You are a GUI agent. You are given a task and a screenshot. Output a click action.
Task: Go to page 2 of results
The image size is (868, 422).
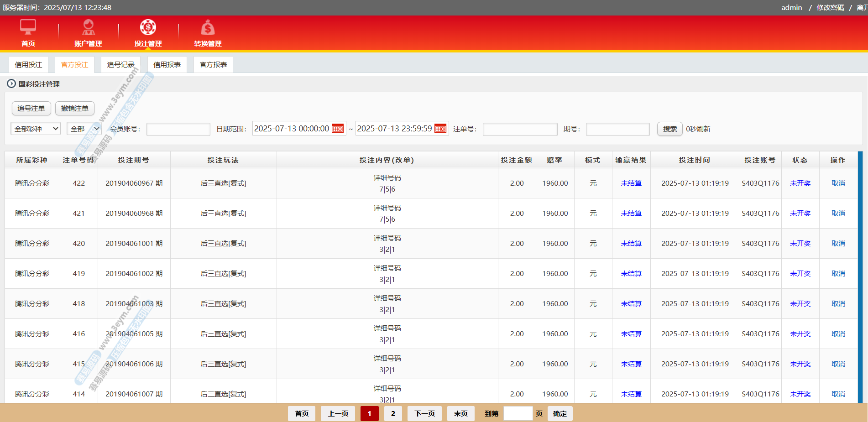[393, 414]
